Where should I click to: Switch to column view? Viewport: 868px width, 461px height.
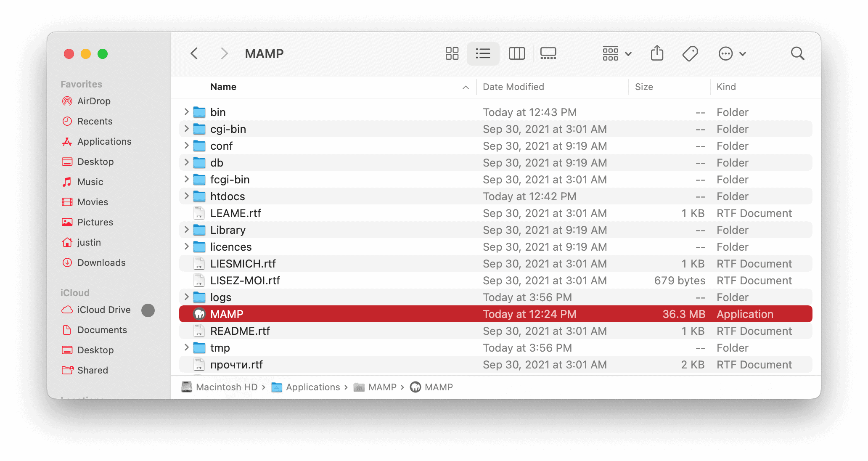coord(516,53)
